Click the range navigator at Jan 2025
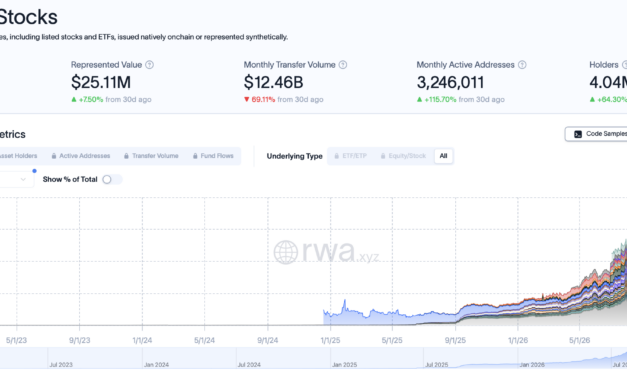627x376 pixels. click(344, 364)
